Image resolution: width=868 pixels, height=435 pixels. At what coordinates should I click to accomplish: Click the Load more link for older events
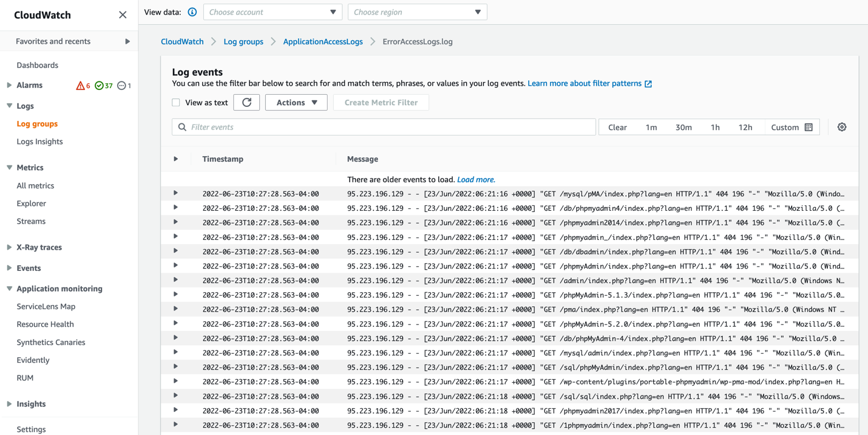click(x=476, y=179)
